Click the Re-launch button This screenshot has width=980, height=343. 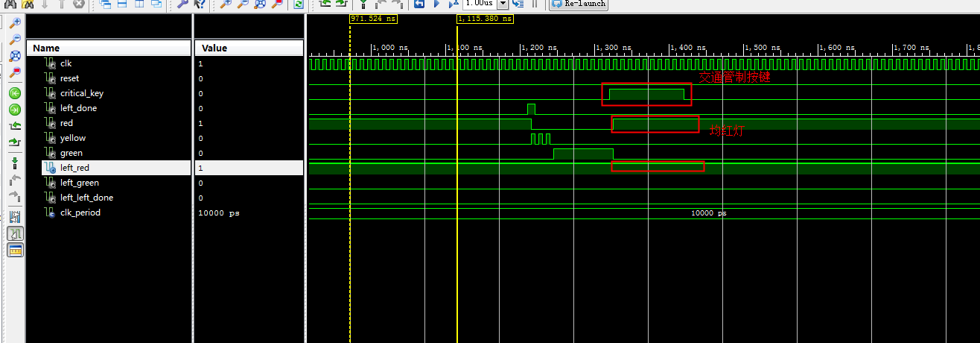579,4
